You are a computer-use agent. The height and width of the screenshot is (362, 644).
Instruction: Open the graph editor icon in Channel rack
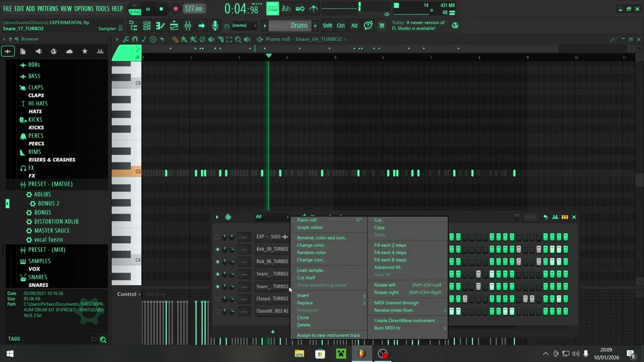pos(555,217)
